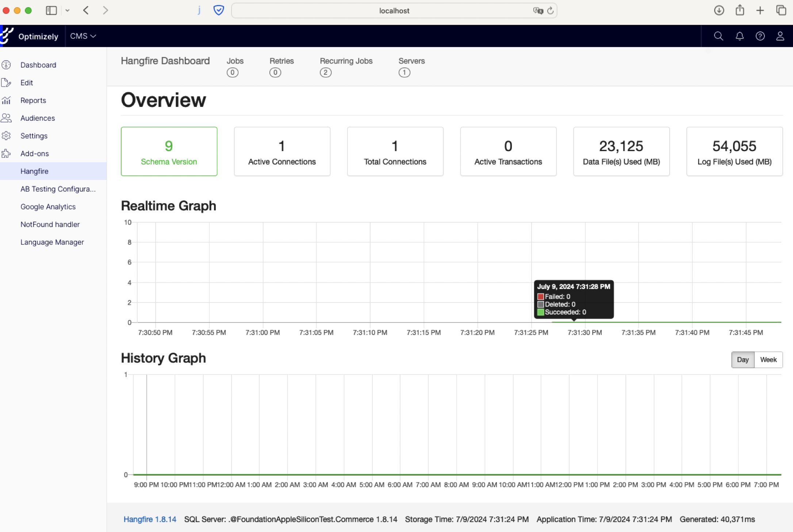Reload the page with refresh icon
This screenshot has height=532, width=793.
551,11
